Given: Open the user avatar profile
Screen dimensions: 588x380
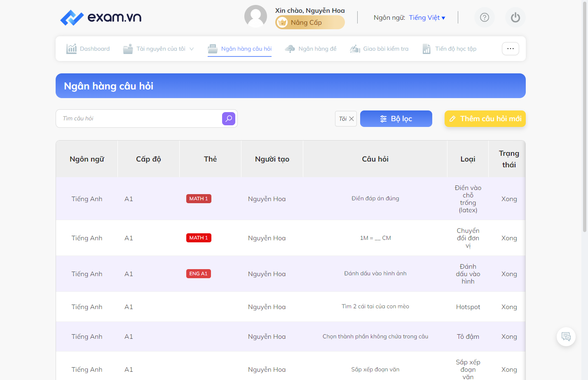Looking at the screenshot, I should (255, 16).
